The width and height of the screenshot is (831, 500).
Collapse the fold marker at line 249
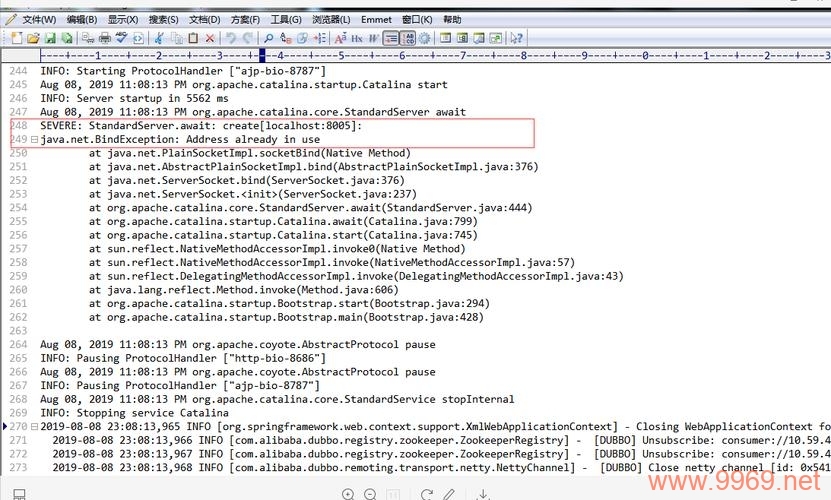click(34, 140)
